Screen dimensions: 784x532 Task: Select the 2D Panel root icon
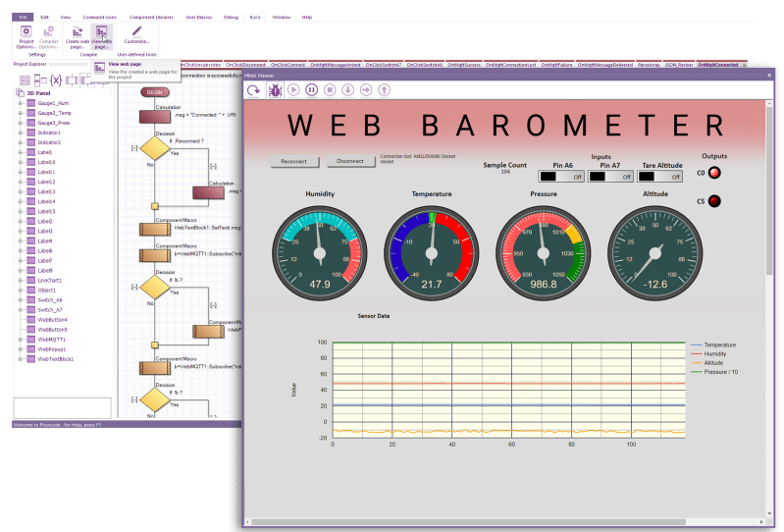tap(20, 93)
